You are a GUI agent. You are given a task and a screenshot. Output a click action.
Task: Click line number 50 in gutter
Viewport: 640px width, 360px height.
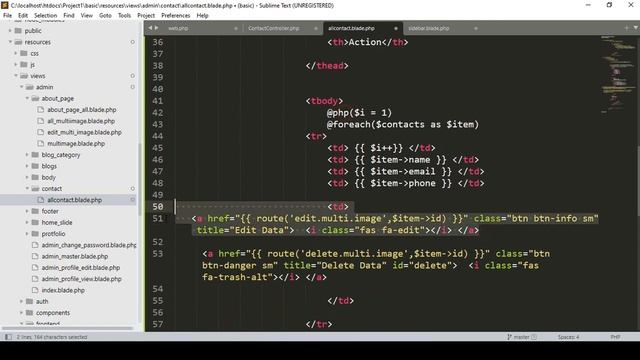(x=158, y=207)
